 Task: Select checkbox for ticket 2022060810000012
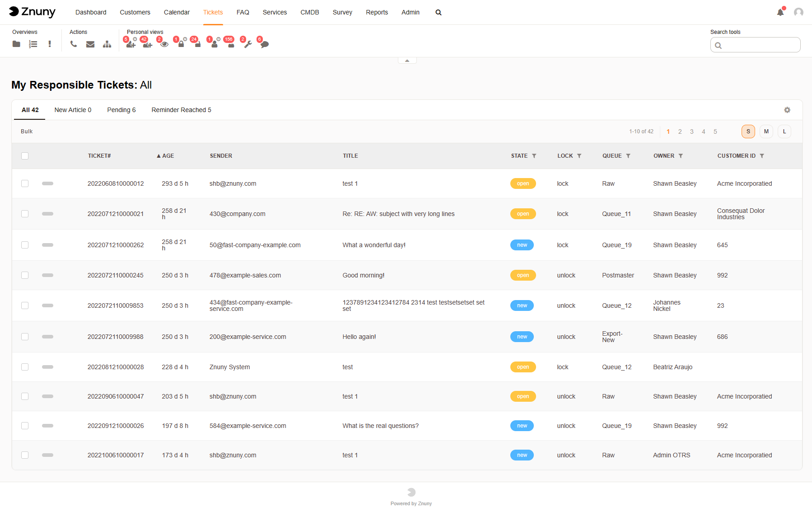click(25, 183)
